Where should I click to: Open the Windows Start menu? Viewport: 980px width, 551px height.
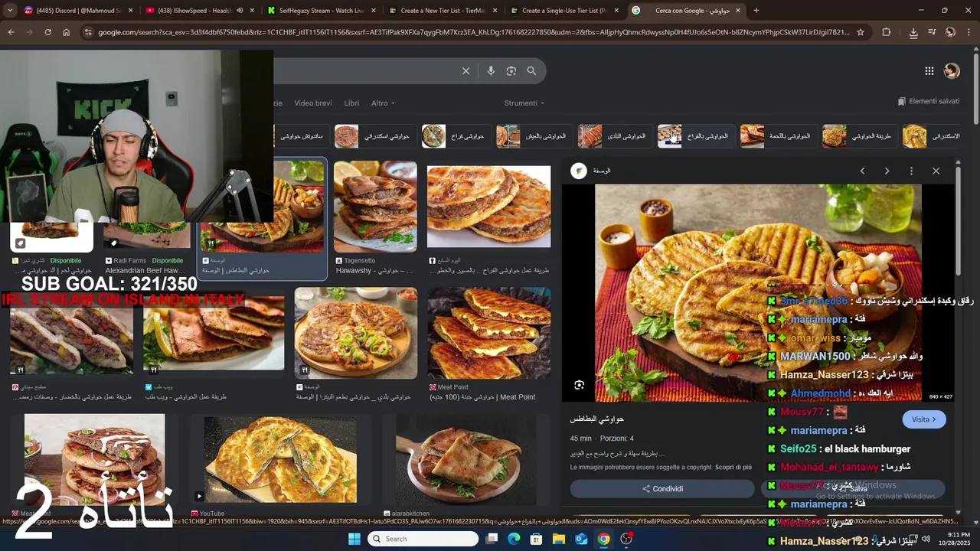[x=354, y=539]
